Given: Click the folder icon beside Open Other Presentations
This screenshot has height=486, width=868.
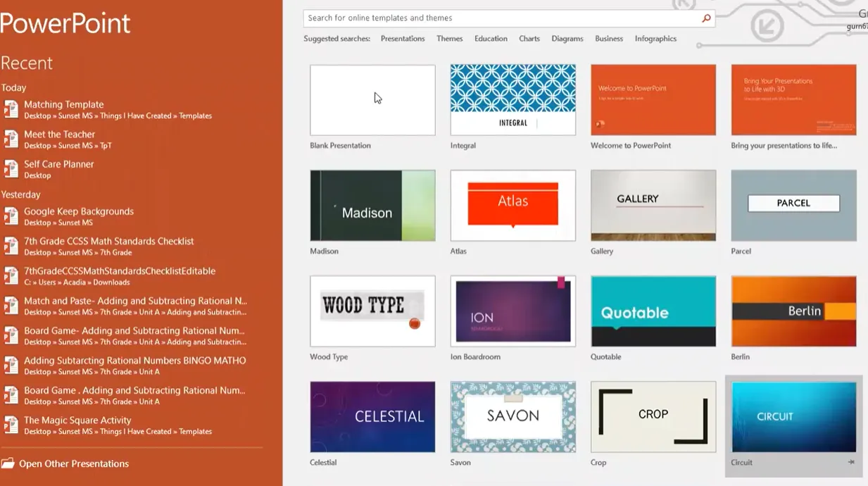Looking at the screenshot, I should tap(8, 463).
